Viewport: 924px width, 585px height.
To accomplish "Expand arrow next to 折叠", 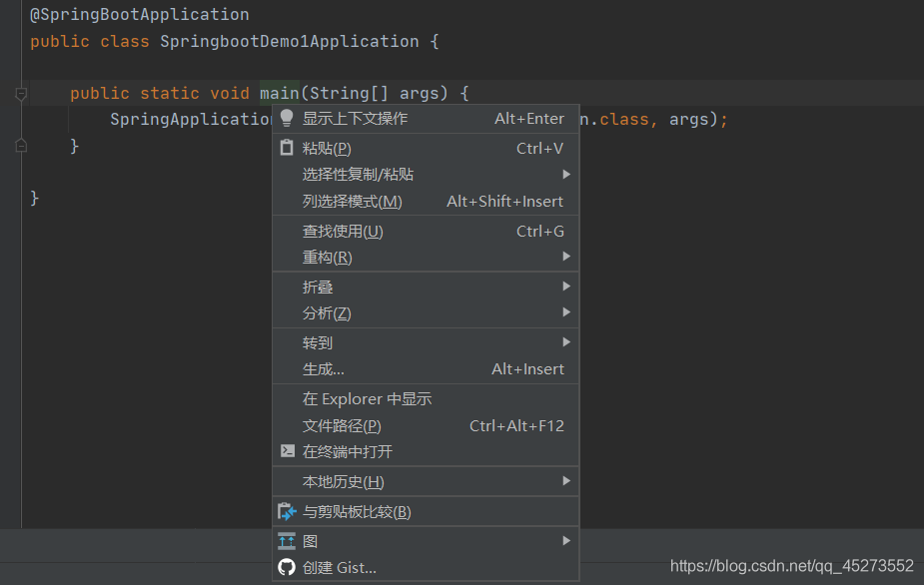I will click(566, 287).
